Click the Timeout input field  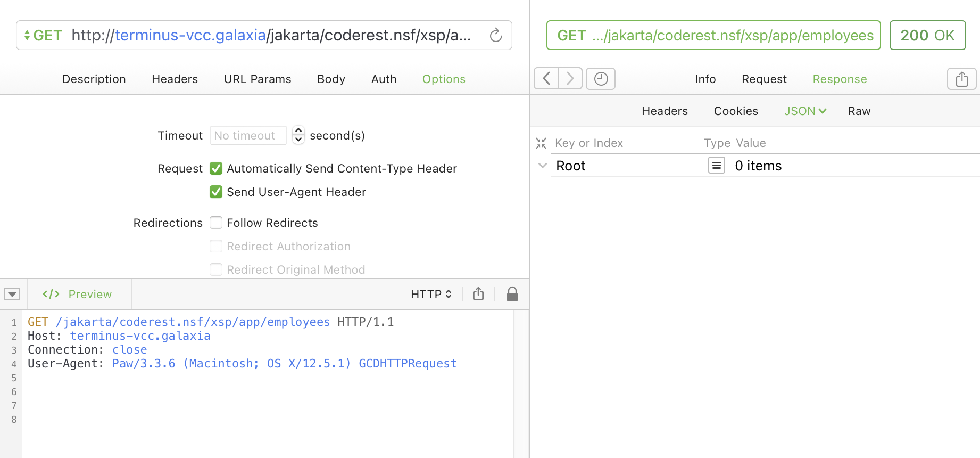pos(248,136)
